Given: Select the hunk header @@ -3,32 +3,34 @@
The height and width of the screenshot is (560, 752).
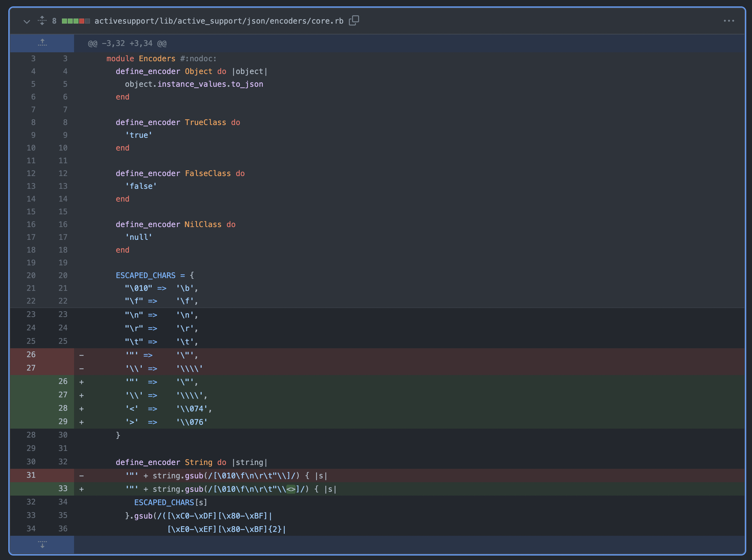Looking at the screenshot, I should (x=127, y=43).
